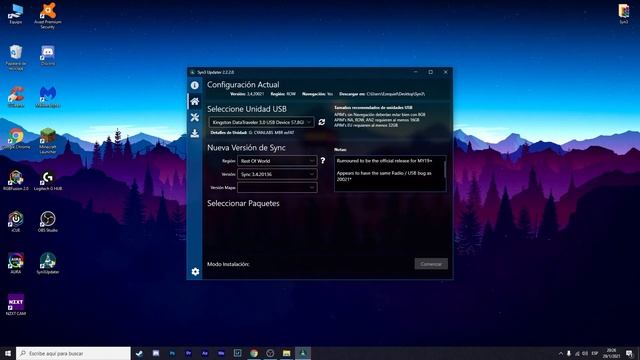Screen dimensions: 640x360
Task: Open Photoshop from the taskbar
Action: coord(172,353)
